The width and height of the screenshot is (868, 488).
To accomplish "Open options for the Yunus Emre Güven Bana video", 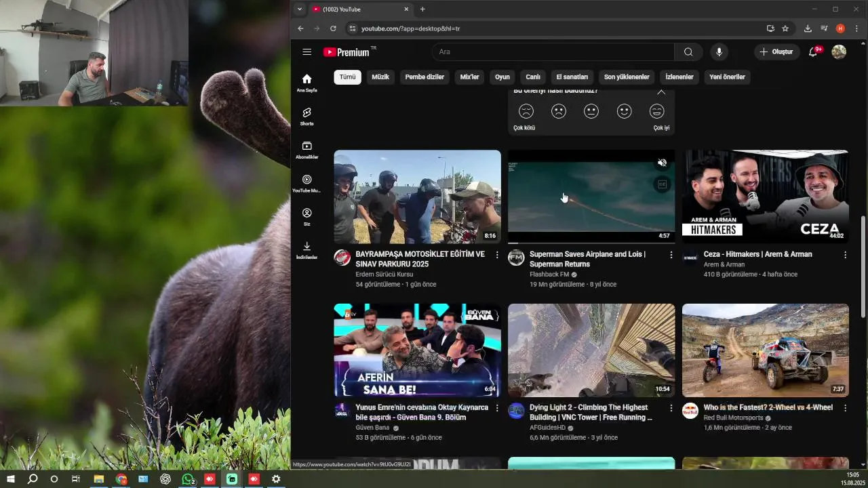I will [x=497, y=408].
